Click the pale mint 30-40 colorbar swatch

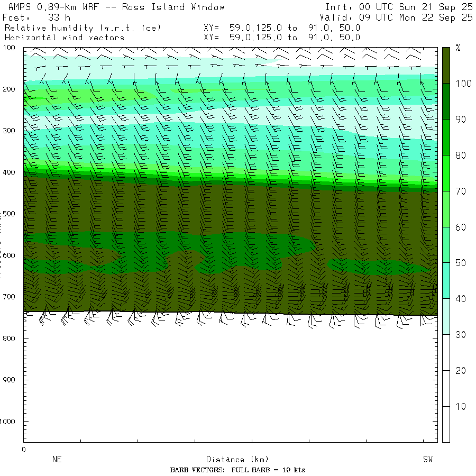click(x=446, y=317)
